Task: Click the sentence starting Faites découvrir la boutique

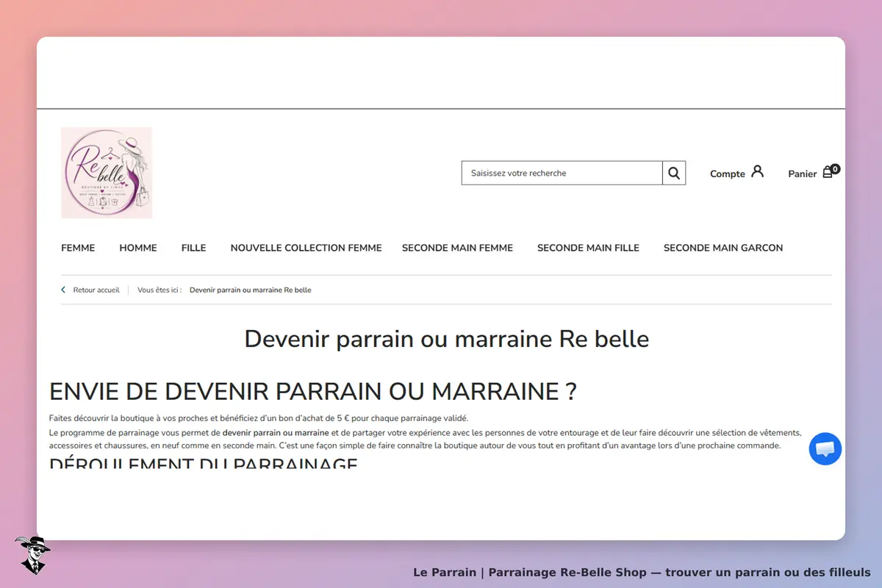Action: (x=259, y=418)
